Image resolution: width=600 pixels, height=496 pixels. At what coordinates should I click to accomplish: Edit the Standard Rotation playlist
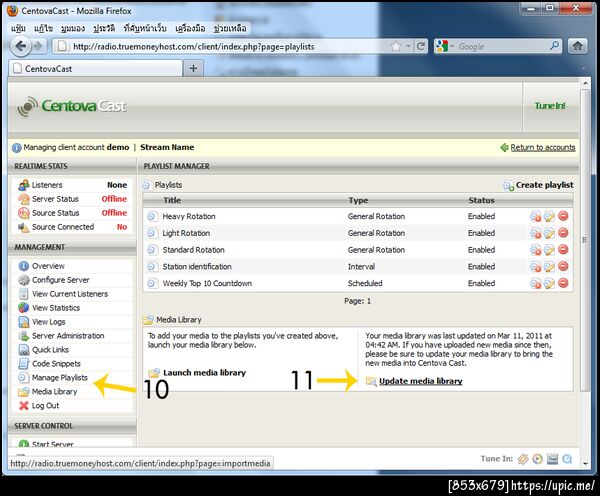pos(549,250)
